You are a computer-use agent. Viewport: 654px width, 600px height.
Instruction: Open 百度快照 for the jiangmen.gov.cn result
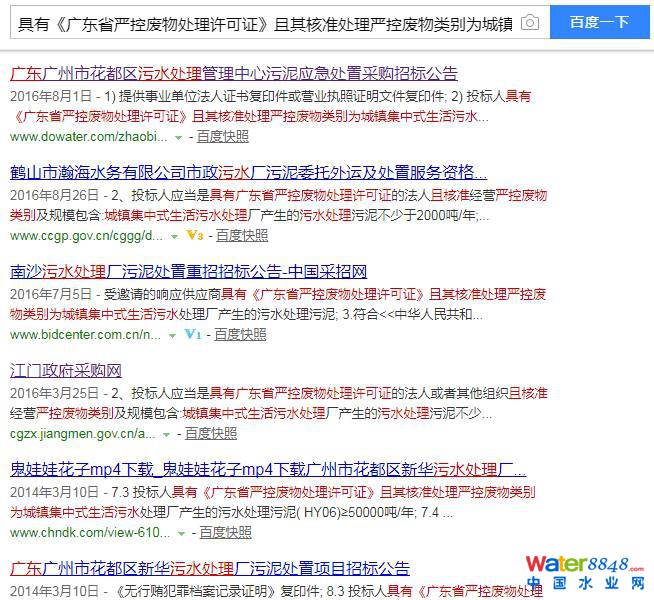click(211, 434)
